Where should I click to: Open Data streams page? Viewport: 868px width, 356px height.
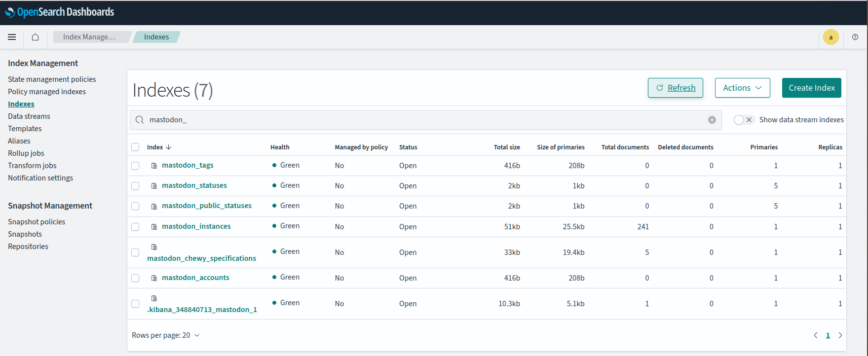coord(29,116)
